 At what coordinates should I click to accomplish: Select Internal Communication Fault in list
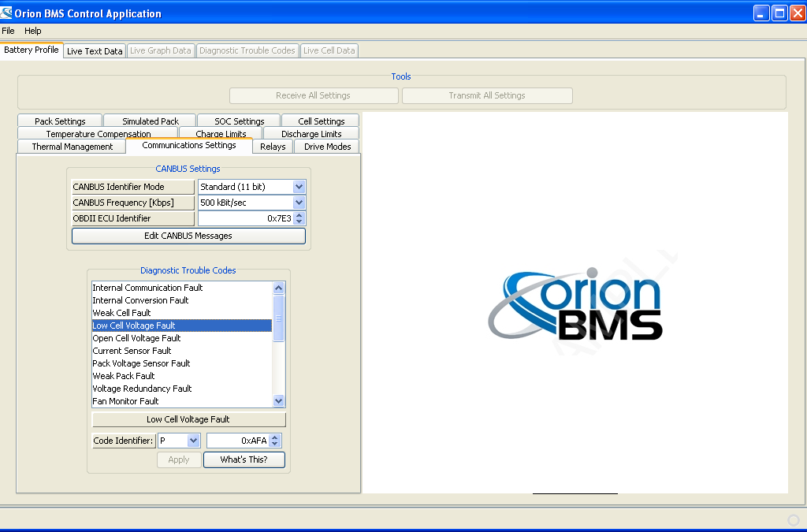pos(182,288)
